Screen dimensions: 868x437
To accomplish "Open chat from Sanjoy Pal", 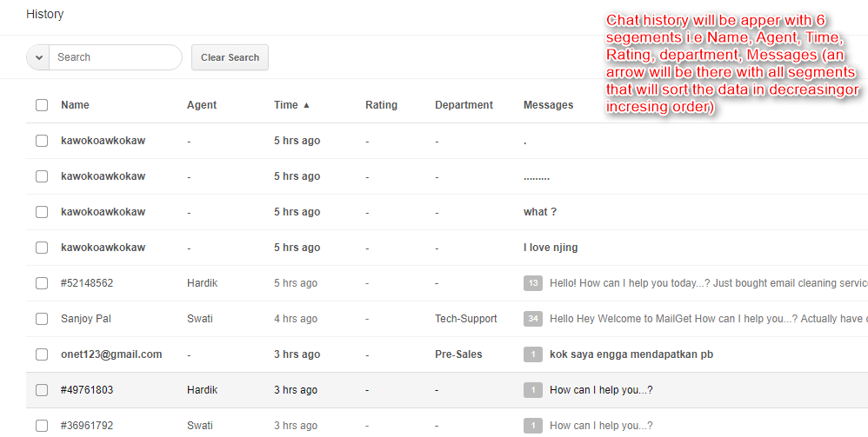I will click(85, 319).
